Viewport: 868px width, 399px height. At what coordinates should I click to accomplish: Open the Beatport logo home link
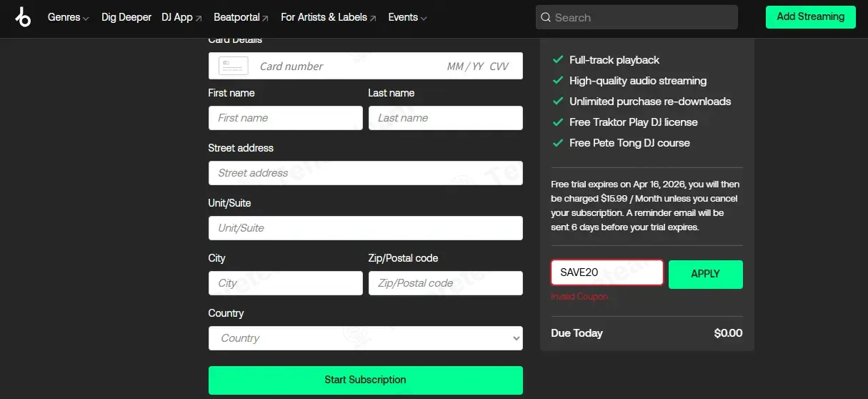pyautogui.click(x=23, y=17)
